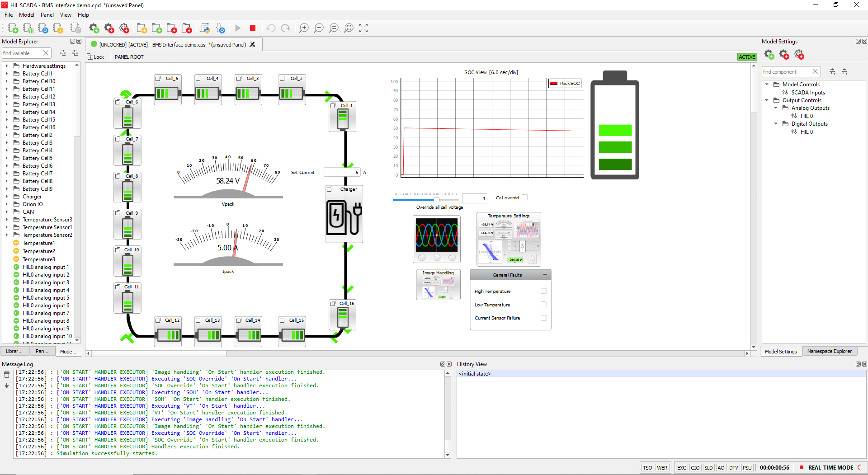The image size is (868, 475).
Task: Click the EXC status bar button
Action: coord(681,468)
